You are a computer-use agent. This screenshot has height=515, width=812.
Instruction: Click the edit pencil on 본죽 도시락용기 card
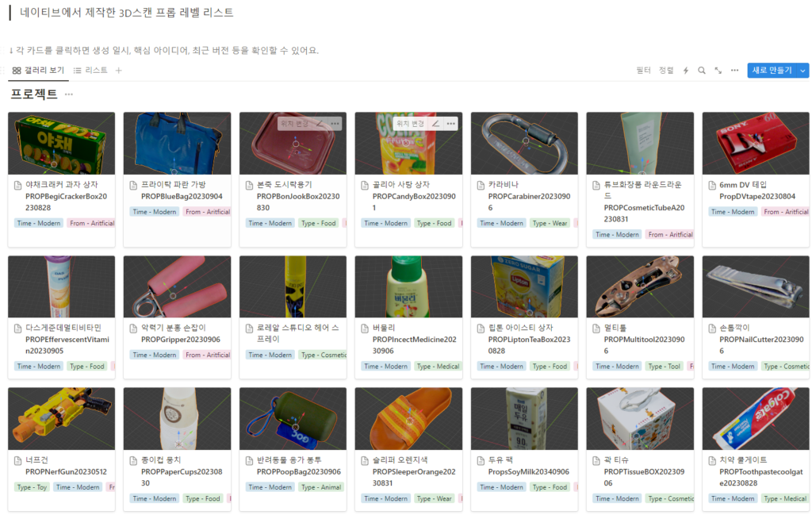coord(319,124)
